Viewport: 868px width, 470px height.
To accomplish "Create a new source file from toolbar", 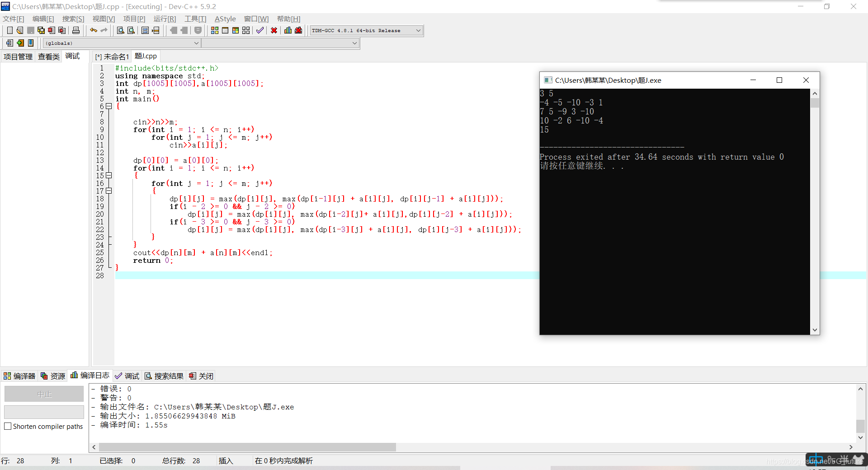I will [9, 30].
